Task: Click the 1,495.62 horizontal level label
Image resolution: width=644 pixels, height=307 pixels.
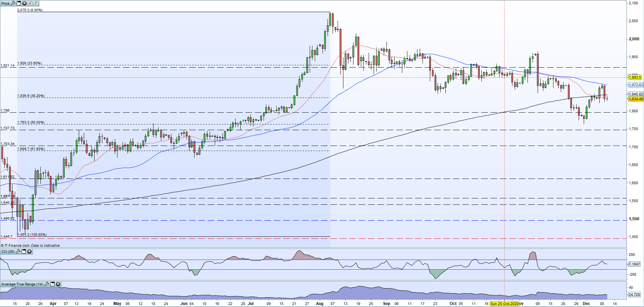Action: (8, 219)
